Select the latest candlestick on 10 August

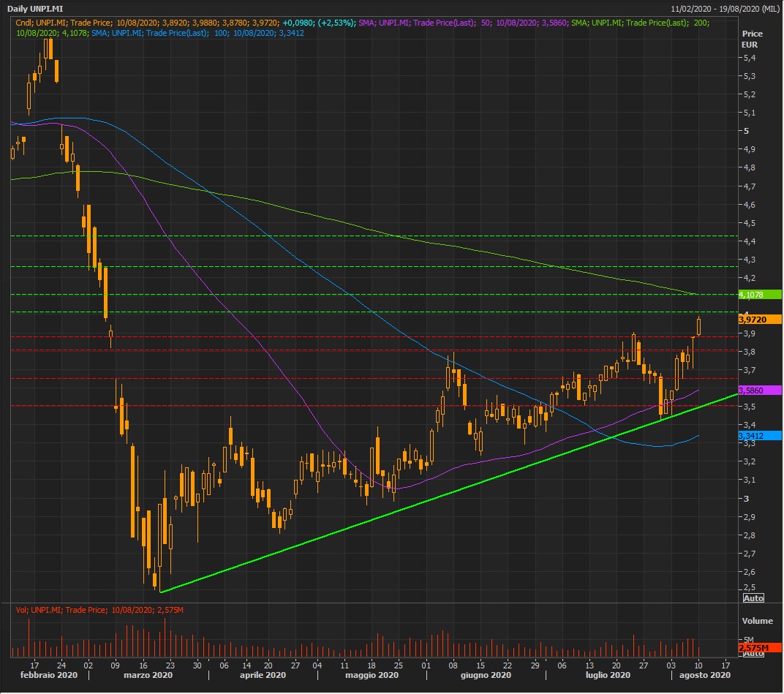click(699, 327)
